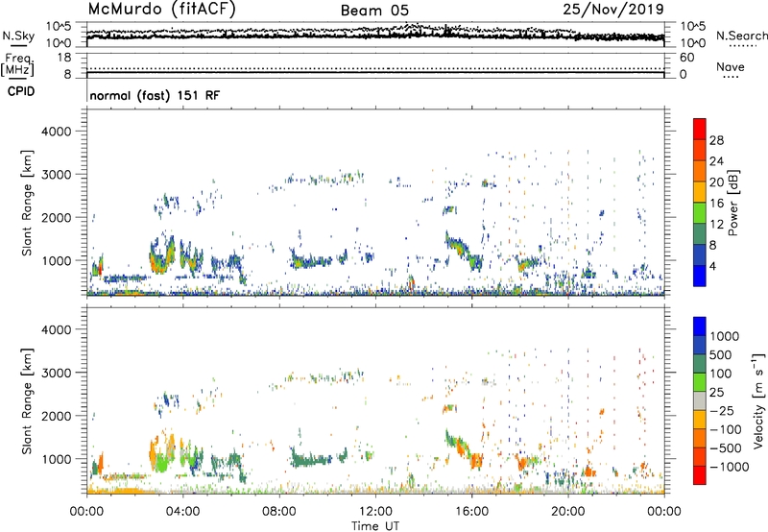Click the 'N.Sky' legend label
Image resolution: width=768 pixels, height=532 pixels.
tap(18, 36)
